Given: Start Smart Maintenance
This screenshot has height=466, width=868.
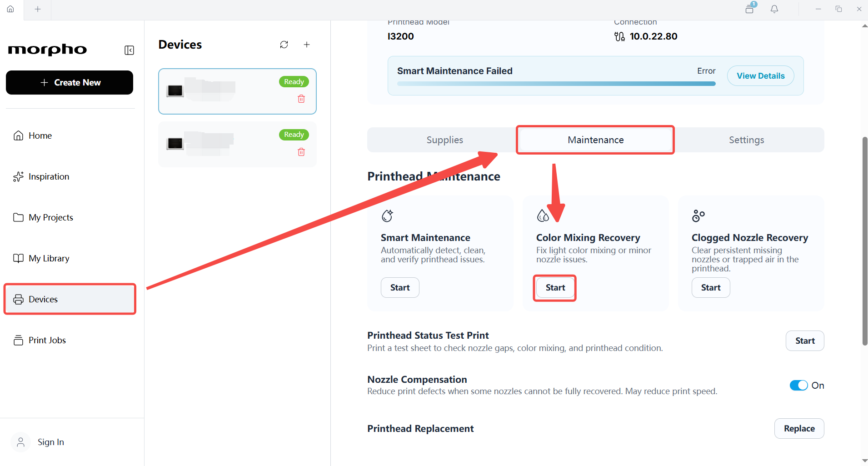Looking at the screenshot, I should tap(400, 288).
